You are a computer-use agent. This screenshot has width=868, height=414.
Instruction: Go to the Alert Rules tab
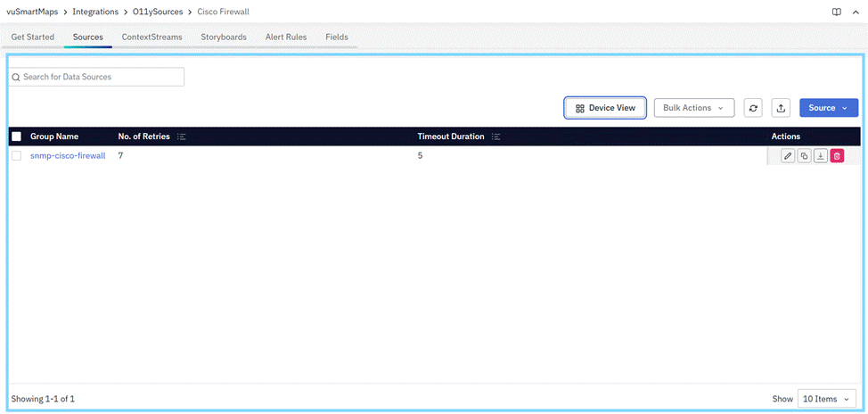click(x=286, y=37)
